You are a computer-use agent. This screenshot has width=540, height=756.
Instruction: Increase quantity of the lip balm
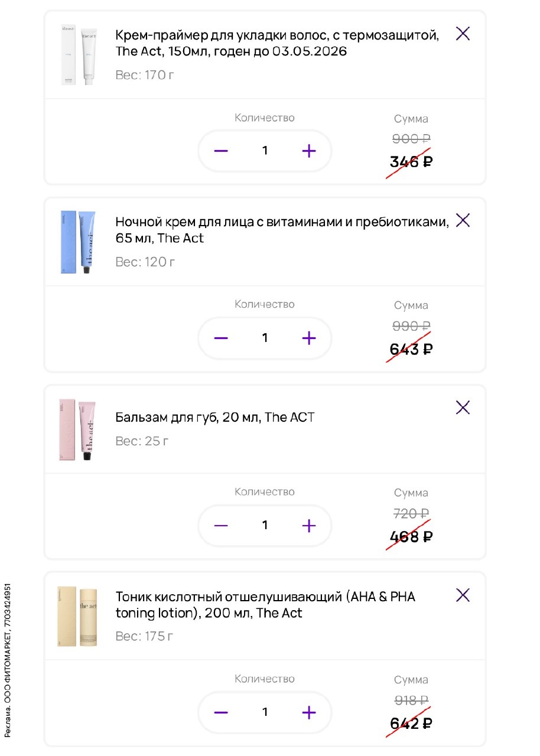(309, 526)
